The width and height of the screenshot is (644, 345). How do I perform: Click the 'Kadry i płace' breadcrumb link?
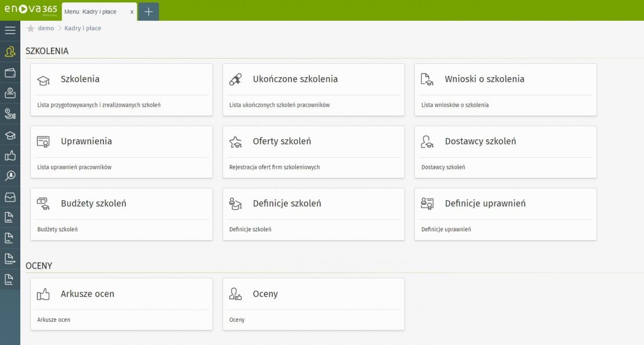[x=82, y=28]
